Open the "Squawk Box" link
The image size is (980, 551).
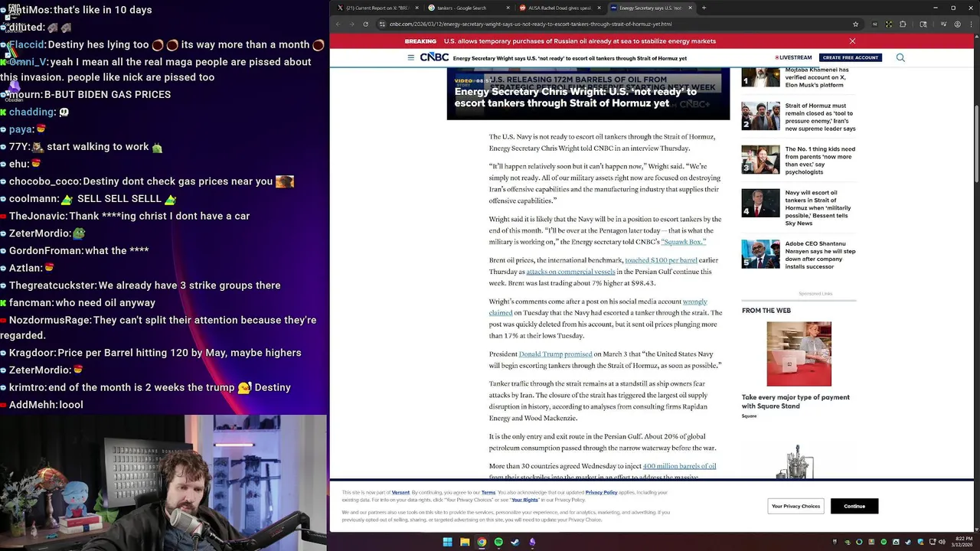(x=683, y=242)
